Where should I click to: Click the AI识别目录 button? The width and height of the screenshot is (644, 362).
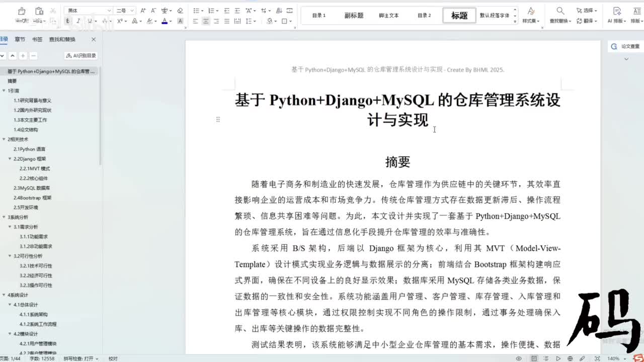point(80,56)
